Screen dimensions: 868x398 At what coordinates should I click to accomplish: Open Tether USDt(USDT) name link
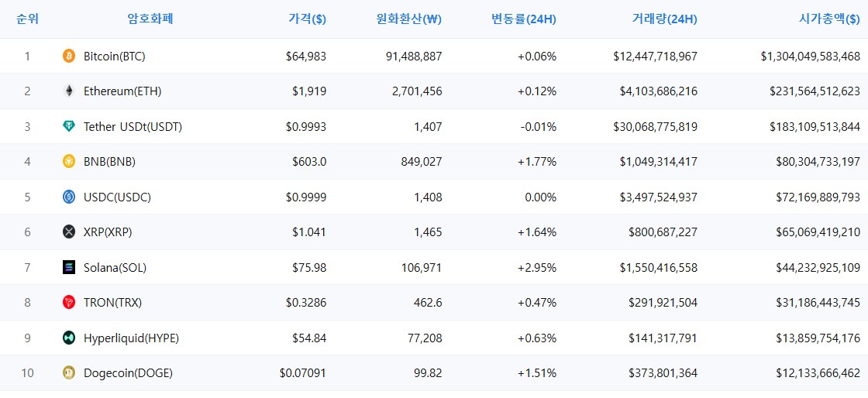coord(133,127)
